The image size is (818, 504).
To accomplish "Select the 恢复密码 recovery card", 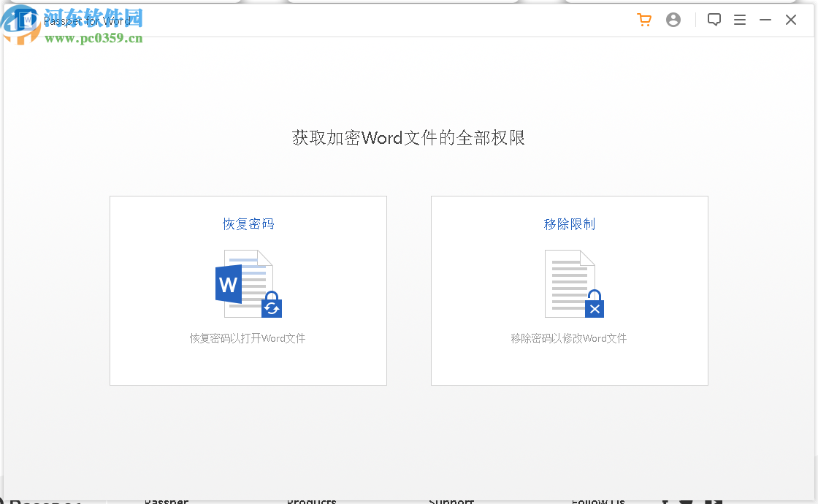I will 248,290.
